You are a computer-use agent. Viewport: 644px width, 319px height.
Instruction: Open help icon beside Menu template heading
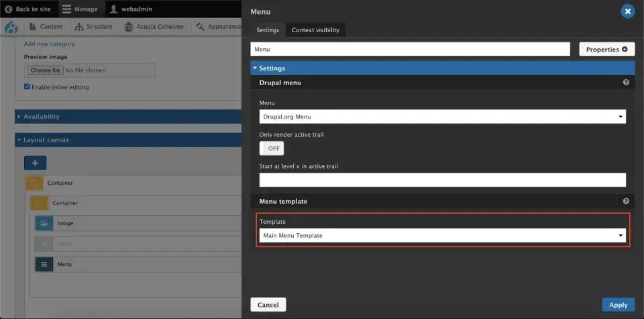(626, 201)
